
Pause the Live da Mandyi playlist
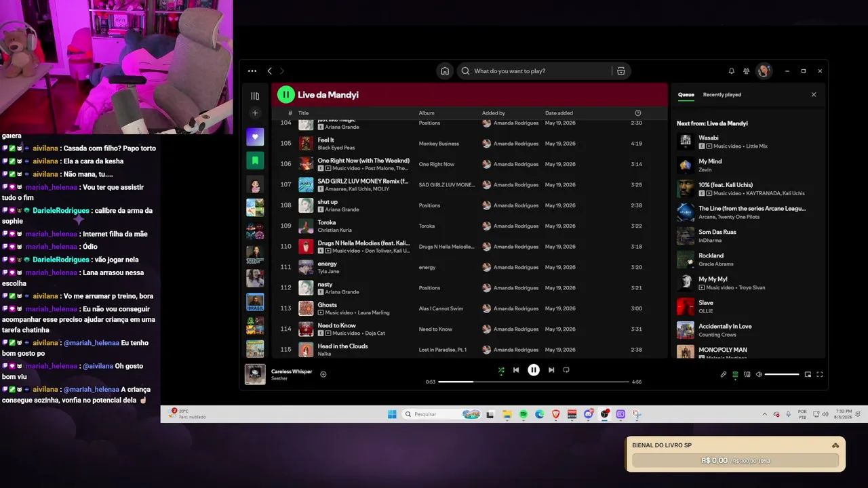click(x=286, y=95)
